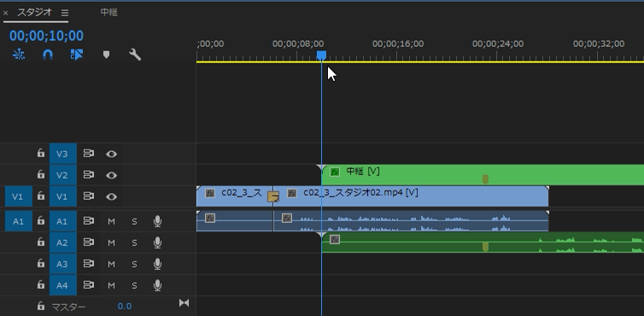Screen dimensions: 644x316
Task: Add a marker with marker icon
Action: (x=107, y=55)
